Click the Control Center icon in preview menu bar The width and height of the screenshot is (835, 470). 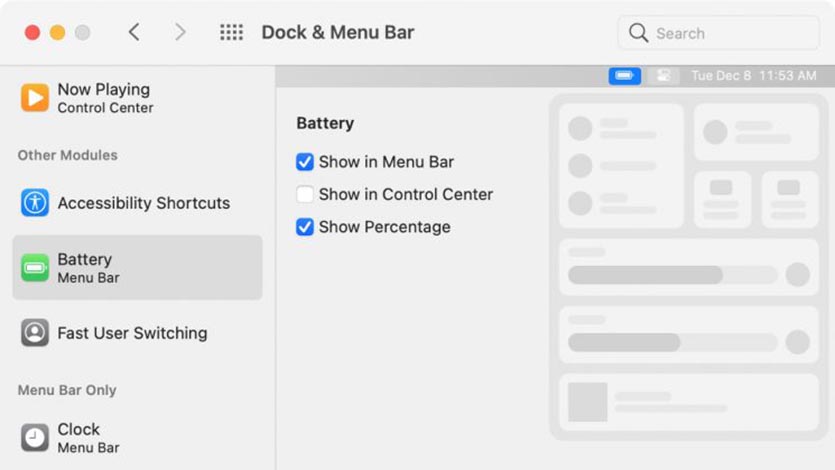(x=663, y=76)
